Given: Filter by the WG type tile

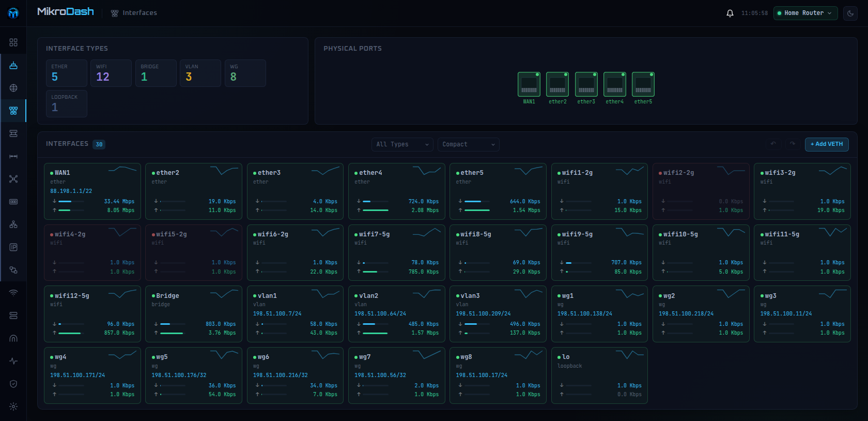Looking at the screenshot, I should pyautogui.click(x=245, y=73).
